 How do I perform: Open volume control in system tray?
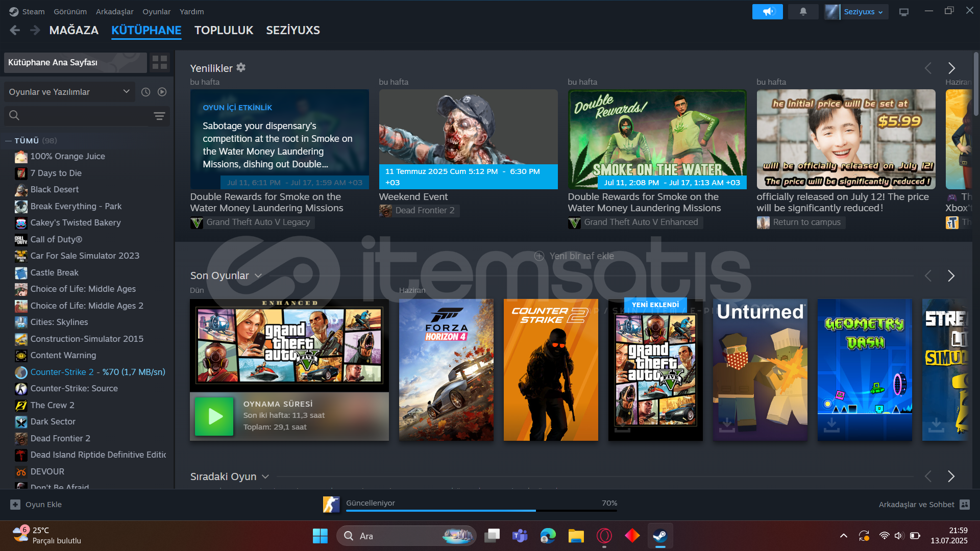[x=899, y=536]
